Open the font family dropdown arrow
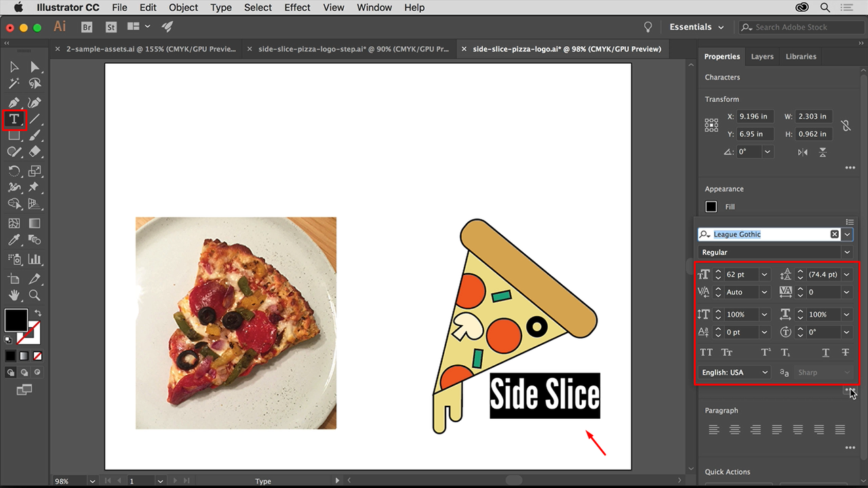Screen dimensions: 868x488 click(847, 234)
